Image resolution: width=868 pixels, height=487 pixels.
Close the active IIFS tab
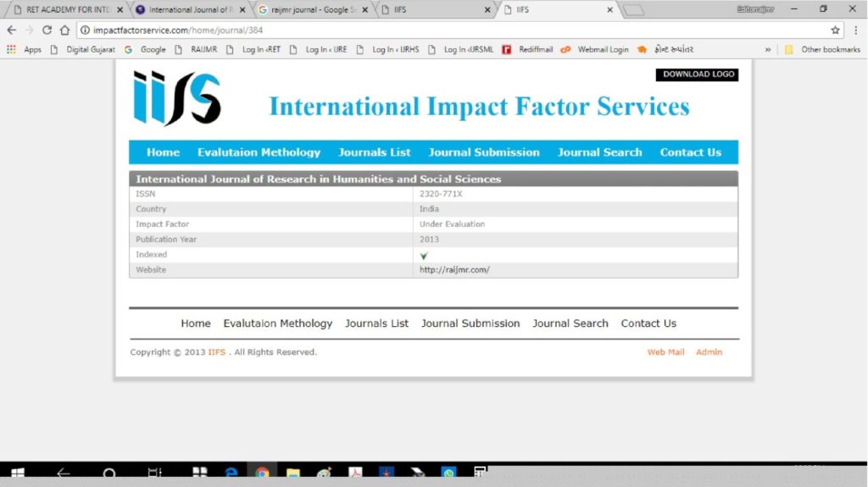pos(610,10)
